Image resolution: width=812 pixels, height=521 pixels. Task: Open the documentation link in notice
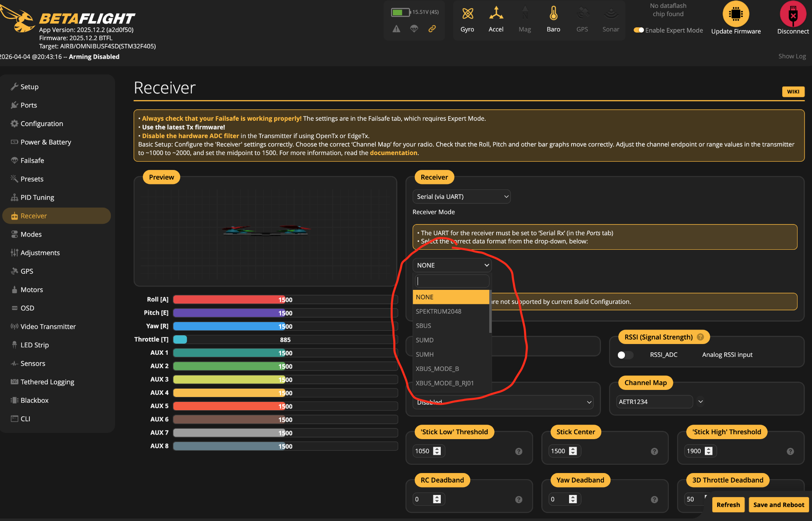(393, 153)
